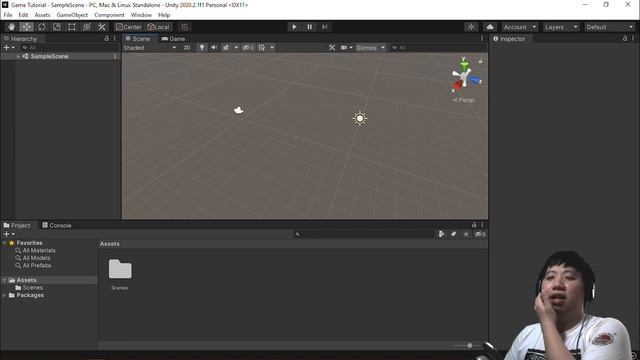Open the cloud services icon
Viewport: 640px width, 360px height.
(490, 27)
